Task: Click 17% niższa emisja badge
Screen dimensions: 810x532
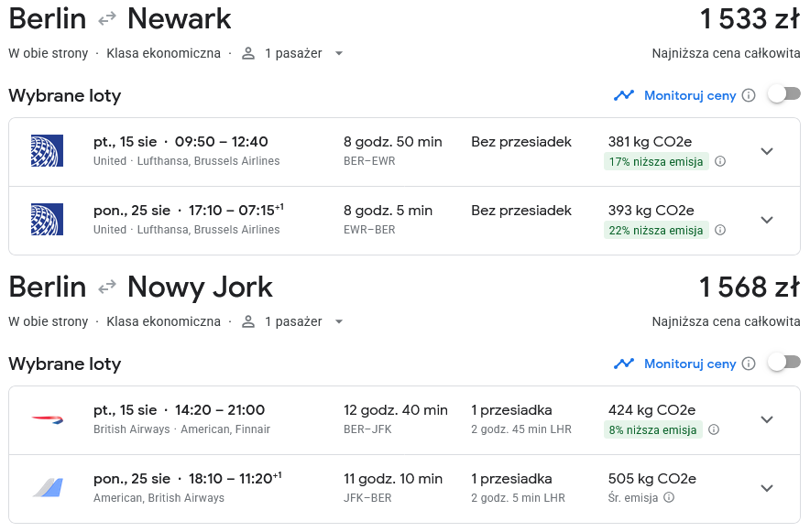Action: click(656, 161)
